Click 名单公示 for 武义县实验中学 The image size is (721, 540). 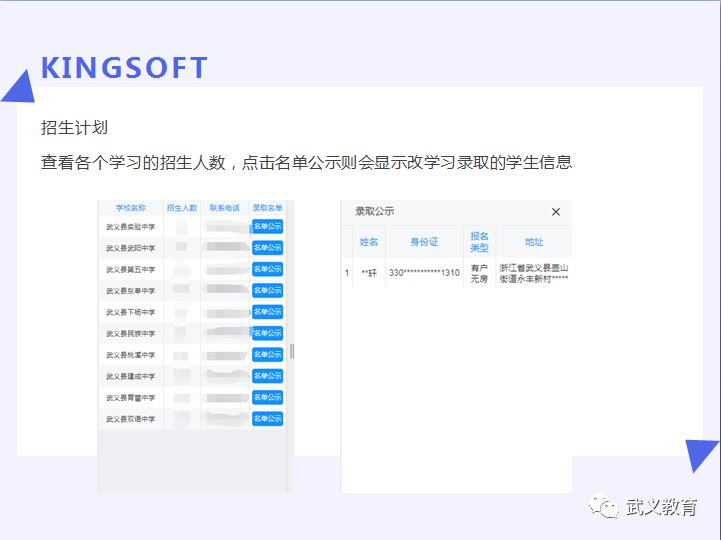tap(267, 227)
